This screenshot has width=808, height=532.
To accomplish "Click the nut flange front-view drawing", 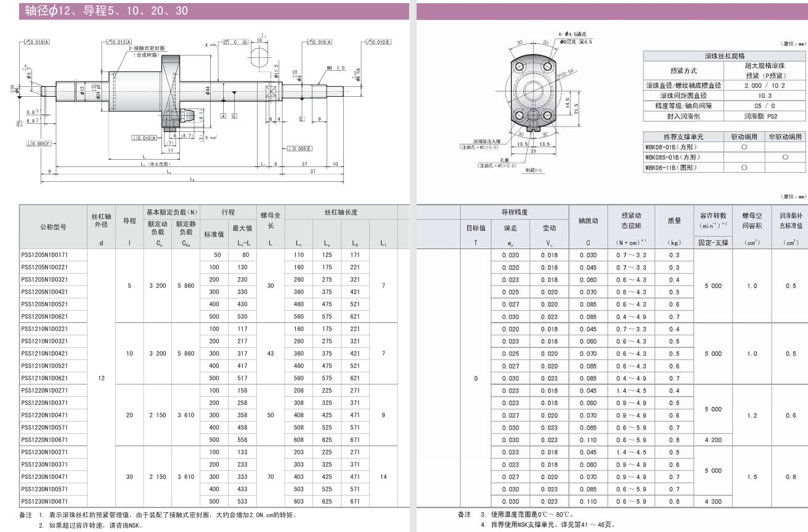I will [x=532, y=91].
